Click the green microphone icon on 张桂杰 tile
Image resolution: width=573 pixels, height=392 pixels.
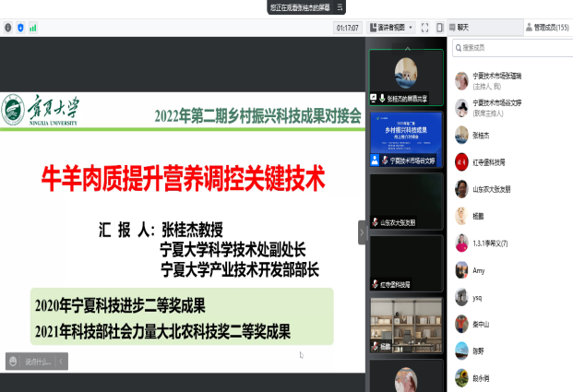382,98
